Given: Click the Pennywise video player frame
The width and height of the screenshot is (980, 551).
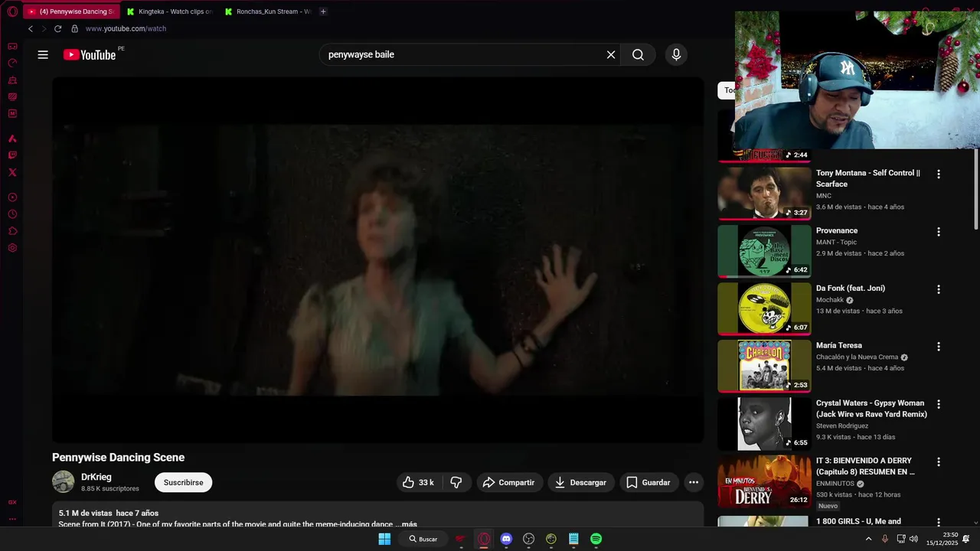Looking at the screenshot, I should (377, 260).
